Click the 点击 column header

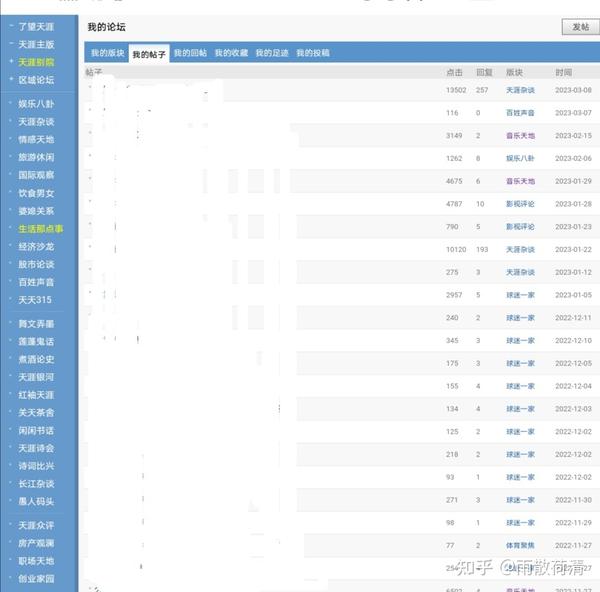point(454,72)
